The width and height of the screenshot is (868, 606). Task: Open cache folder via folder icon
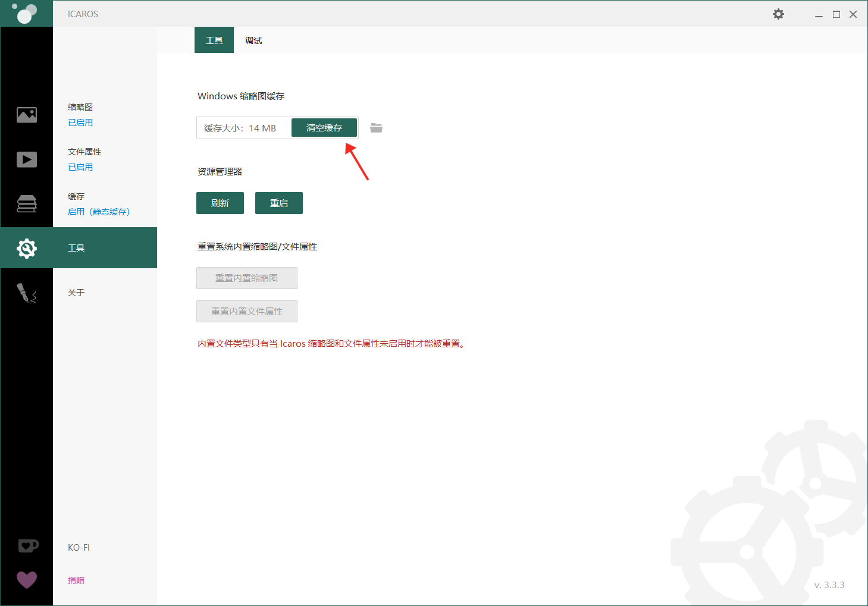tap(376, 128)
